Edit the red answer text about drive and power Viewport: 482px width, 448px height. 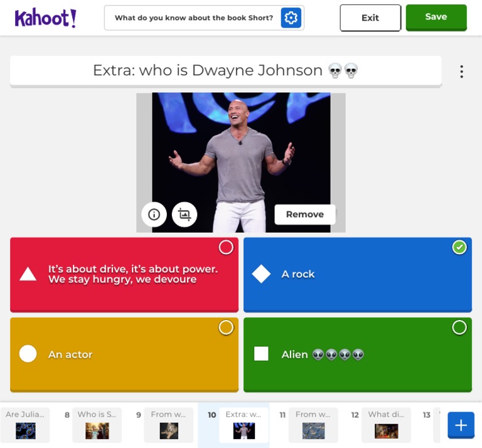(x=133, y=274)
